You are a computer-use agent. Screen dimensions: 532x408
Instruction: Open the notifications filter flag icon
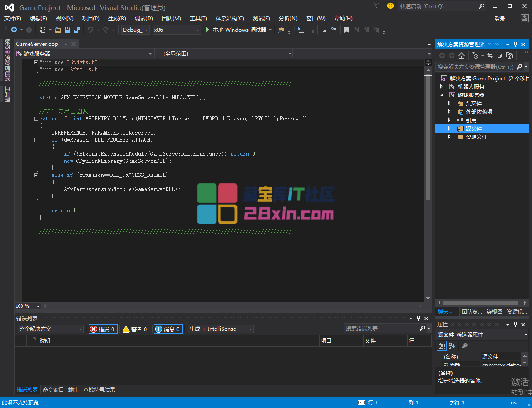[376, 6]
